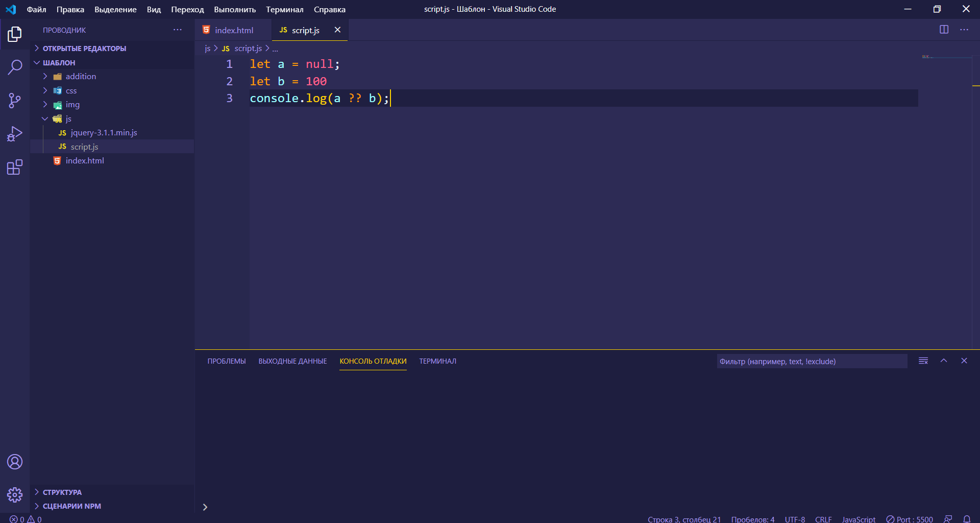
Task: Close the script.js editor tab
Action: (x=337, y=30)
